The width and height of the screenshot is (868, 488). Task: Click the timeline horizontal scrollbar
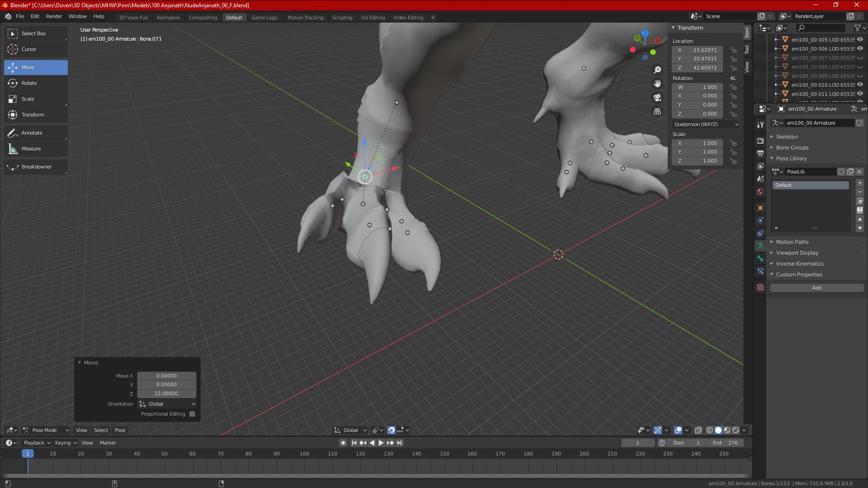click(x=375, y=476)
